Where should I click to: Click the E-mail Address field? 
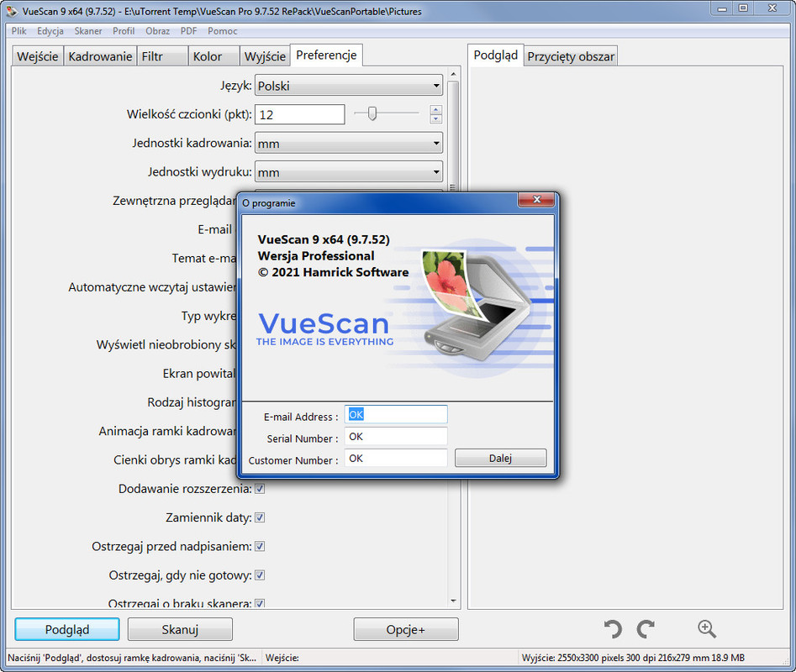(x=396, y=415)
